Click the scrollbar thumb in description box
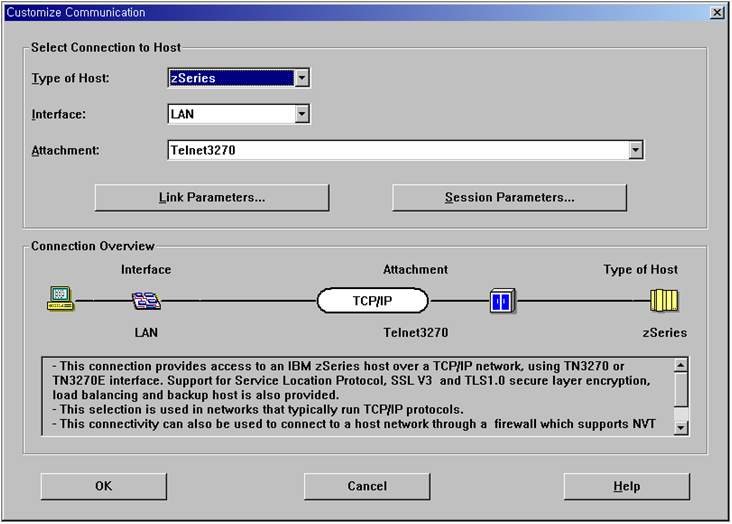The image size is (732, 524). (681, 388)
